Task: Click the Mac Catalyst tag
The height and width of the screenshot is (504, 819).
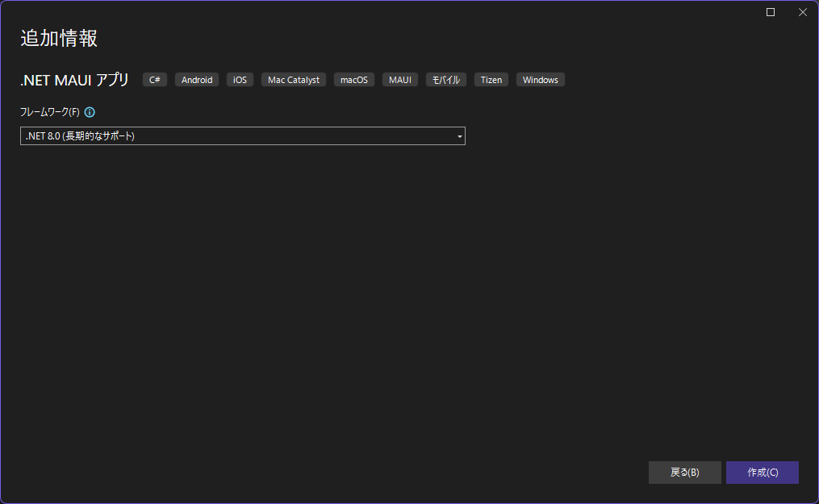Action: pos(294,80)
